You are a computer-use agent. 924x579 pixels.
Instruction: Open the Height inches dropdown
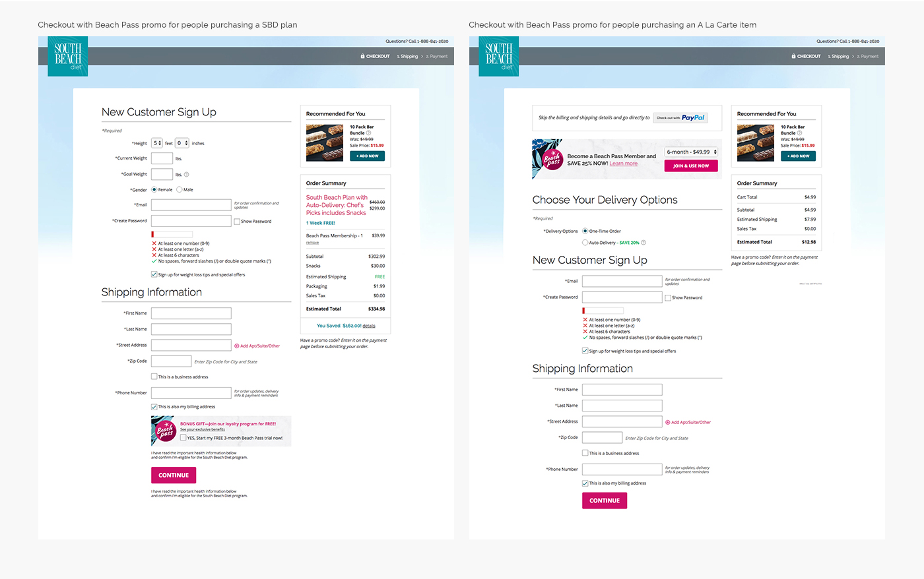coord(182,143)
